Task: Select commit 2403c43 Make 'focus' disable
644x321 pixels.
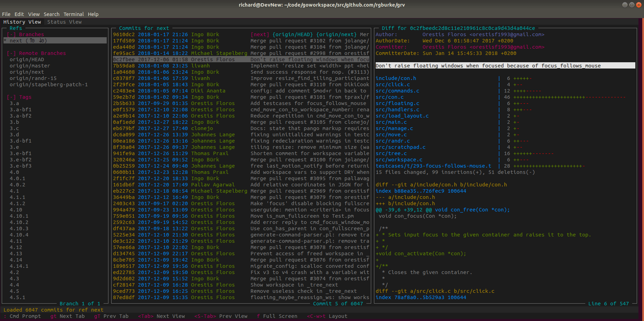Action: tap(241, 203)
